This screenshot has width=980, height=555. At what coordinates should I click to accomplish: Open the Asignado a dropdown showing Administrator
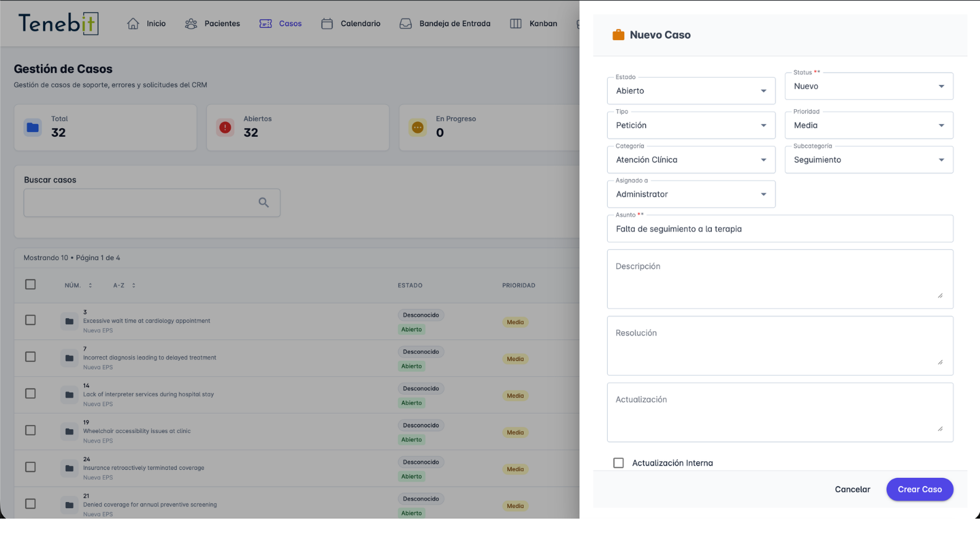pyautogui.click(x=691, y=194)
